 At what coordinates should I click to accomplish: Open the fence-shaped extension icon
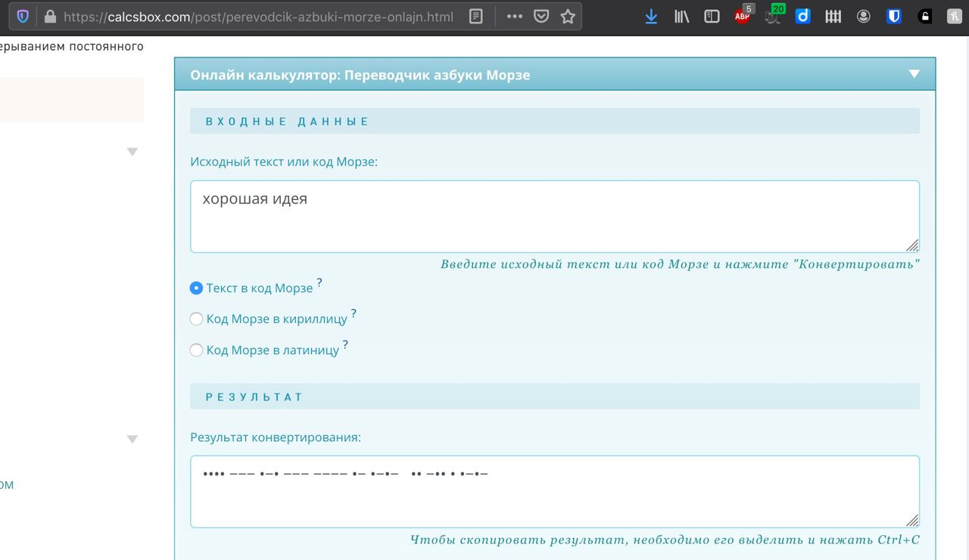pos(833,16)
